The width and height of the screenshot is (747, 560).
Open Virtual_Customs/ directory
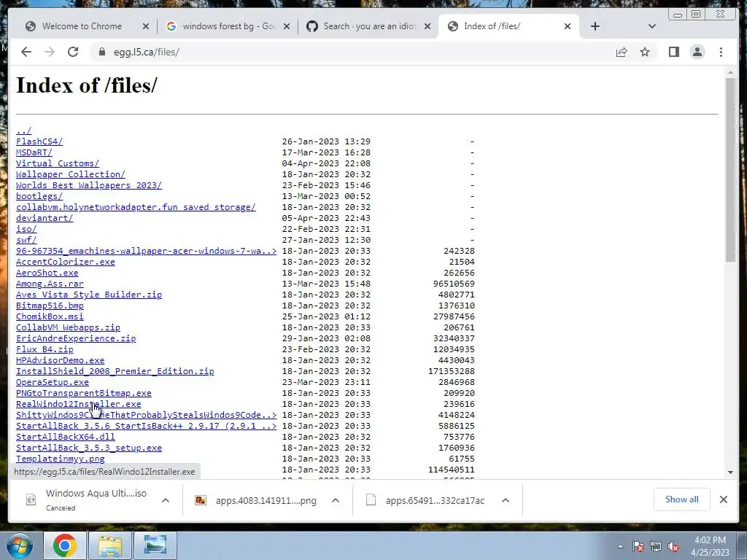(58, 163)
